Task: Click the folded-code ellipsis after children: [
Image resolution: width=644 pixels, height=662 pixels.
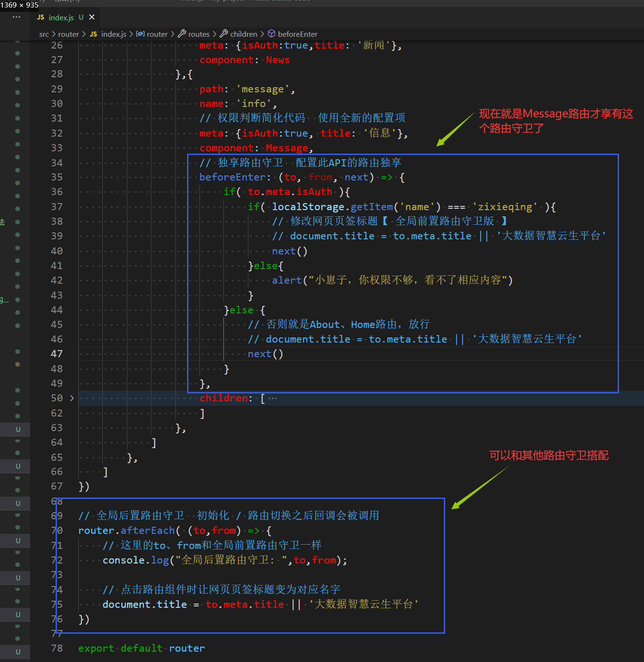Action: coord(272,399)
